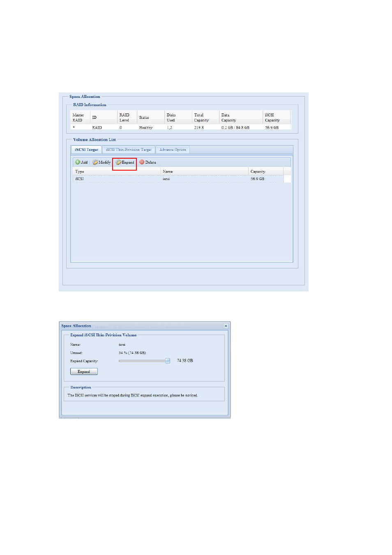
Task: Click the 'iscsi' name value in dialog
Action: (122, 345)
